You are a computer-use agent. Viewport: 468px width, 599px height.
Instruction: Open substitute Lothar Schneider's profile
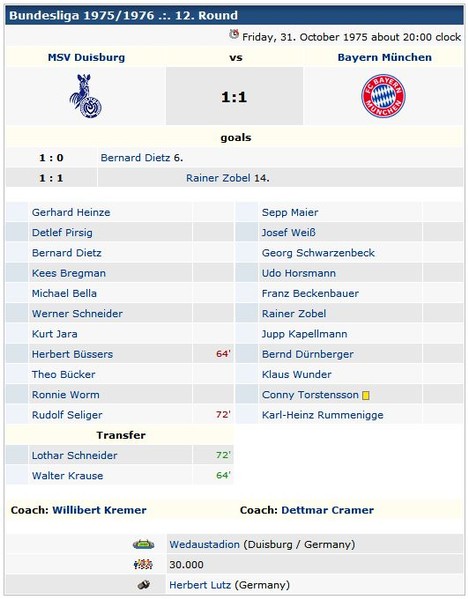tap(74, 455)
